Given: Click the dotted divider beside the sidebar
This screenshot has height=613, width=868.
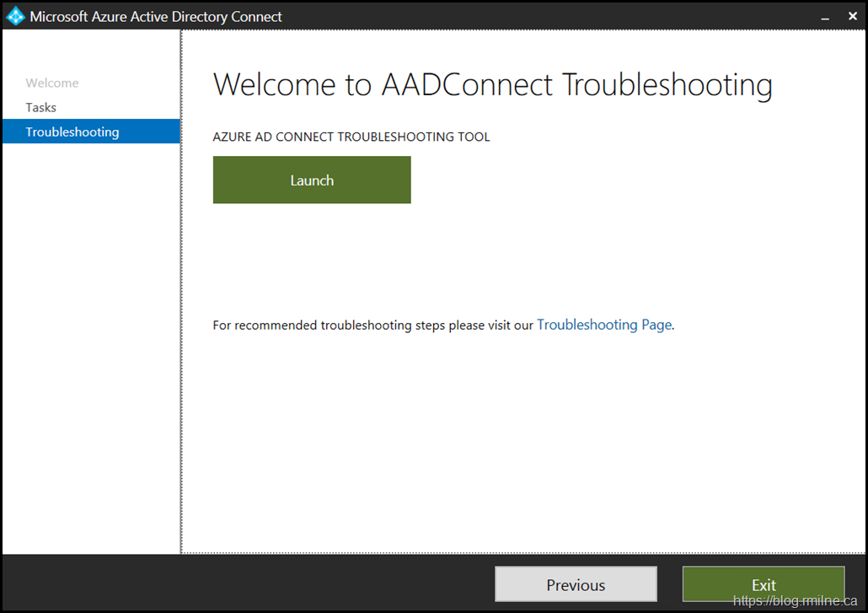Looking at the screenshot, I should click(x=181, y=337).
